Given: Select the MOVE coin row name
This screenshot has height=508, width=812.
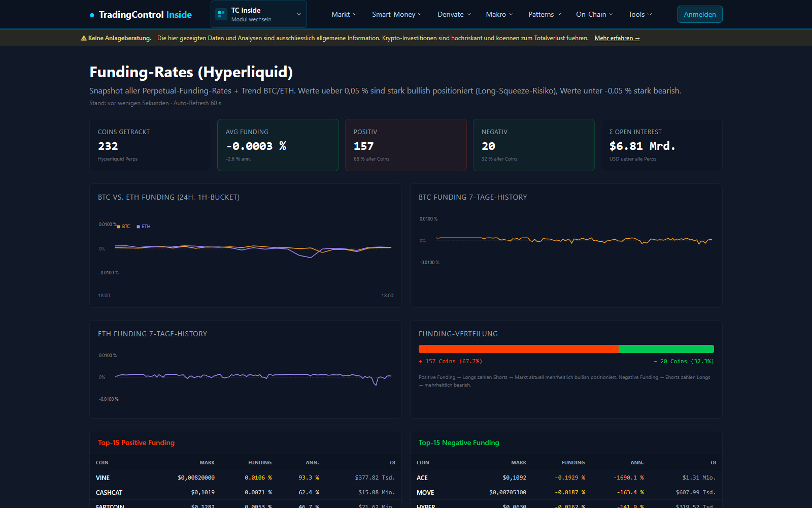Looking at the screenshot, I should pos(425,493).
